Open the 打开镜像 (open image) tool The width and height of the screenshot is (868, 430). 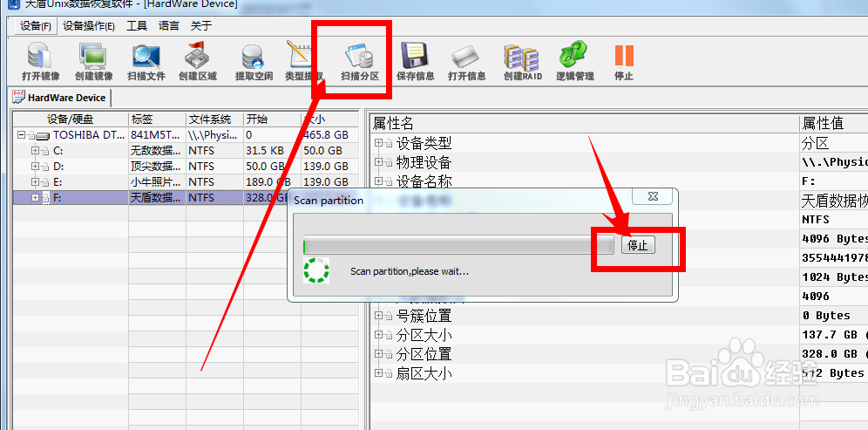pyautogui.click(x=40, y=62)
